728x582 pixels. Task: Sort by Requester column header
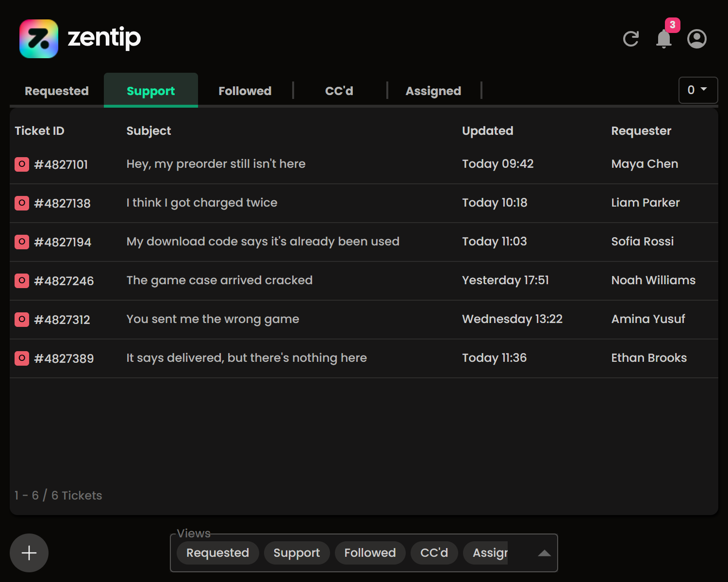coord(641,131)
